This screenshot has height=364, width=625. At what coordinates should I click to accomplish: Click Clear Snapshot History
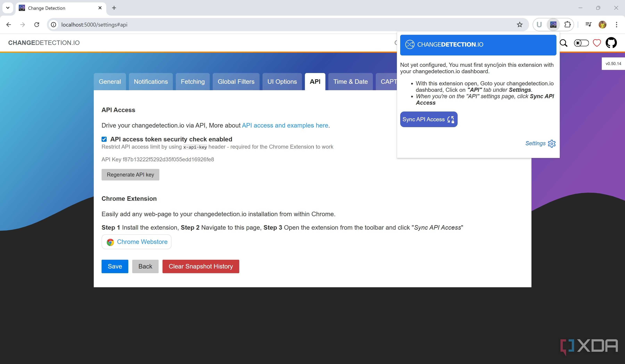click(x=201, y=266)
